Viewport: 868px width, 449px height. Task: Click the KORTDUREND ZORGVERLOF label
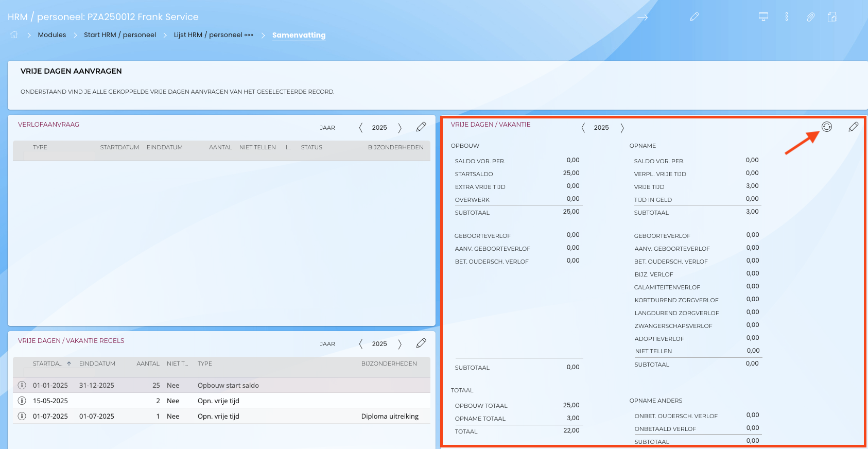tap(676, 300)
